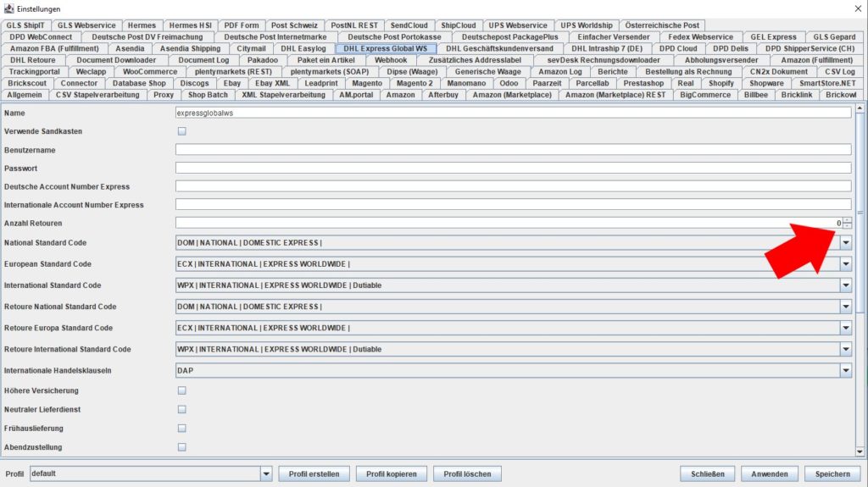Screen dimensions: 868x487
Task: Switch to the Shopify tab
Action: [721, 84]
